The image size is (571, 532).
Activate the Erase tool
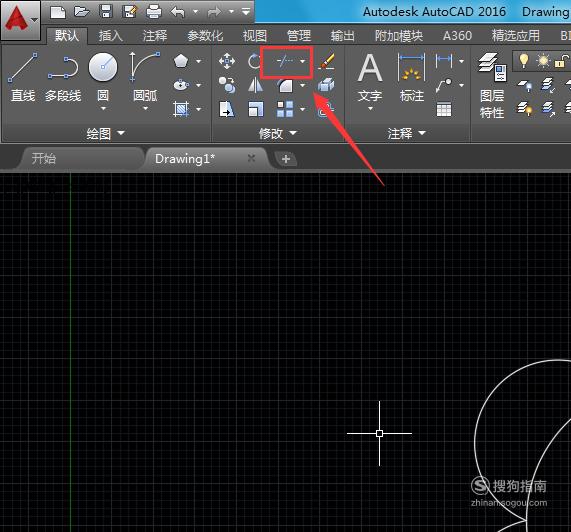326,61
